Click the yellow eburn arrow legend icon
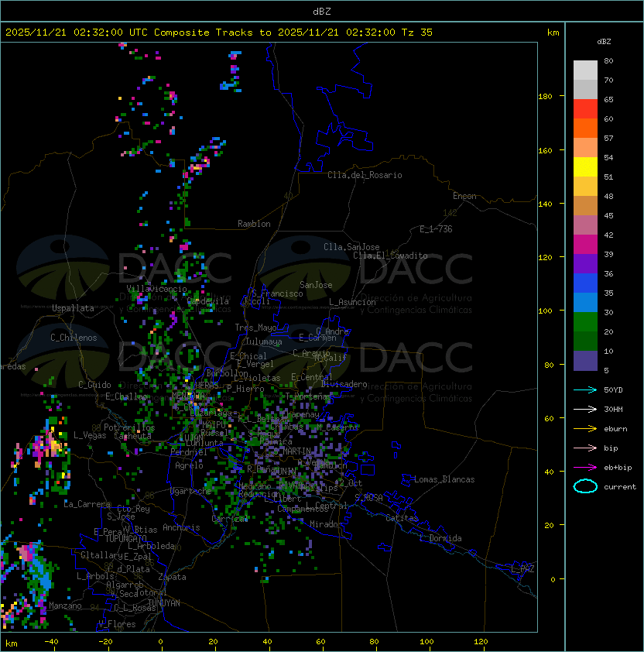Viewport: 644px width, 652px height. [x=585, y=429]
